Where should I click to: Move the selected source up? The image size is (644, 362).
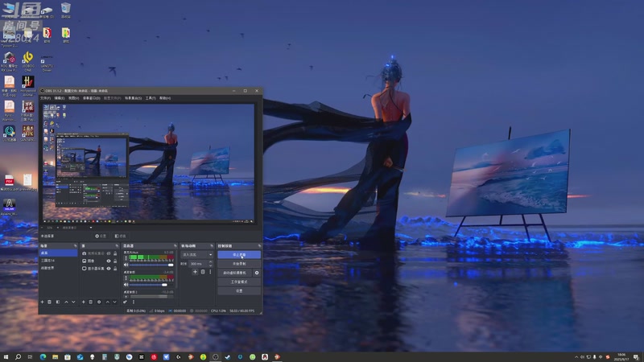pos(108,302)
